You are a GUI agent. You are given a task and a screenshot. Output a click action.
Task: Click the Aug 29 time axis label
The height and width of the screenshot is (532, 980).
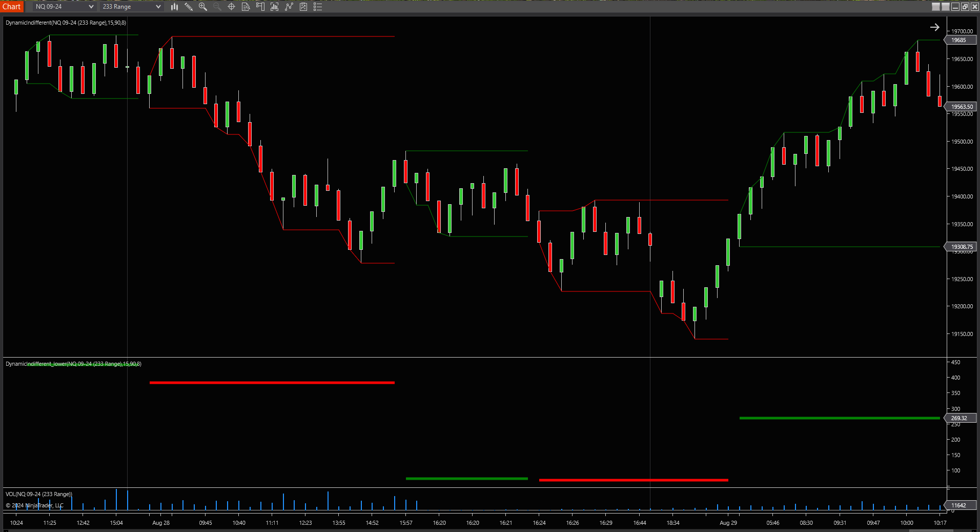pos(728,523)
